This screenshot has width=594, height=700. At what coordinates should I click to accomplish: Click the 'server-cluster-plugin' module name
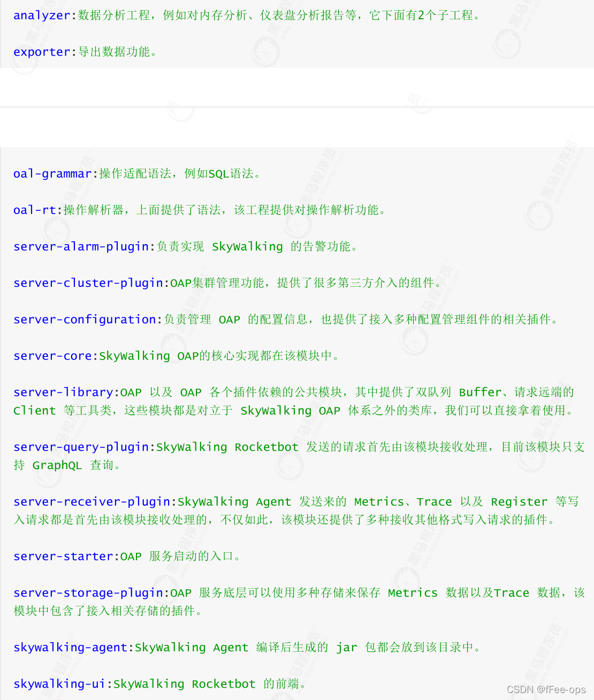click(88, 283)
